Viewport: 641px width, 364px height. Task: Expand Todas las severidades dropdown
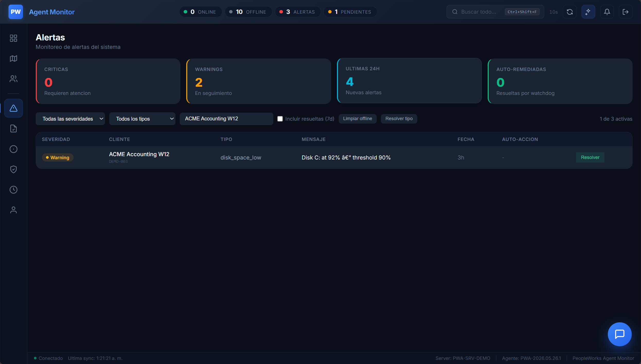pyautogui.click(x=70, y=119)
